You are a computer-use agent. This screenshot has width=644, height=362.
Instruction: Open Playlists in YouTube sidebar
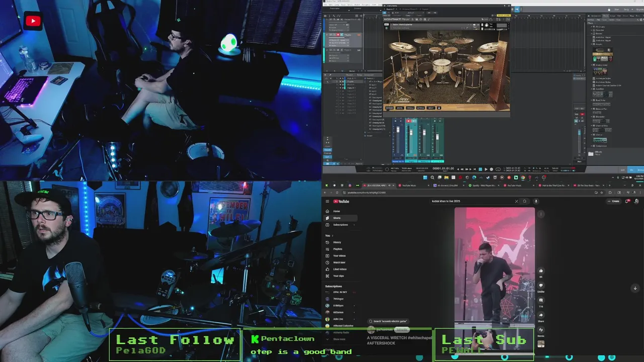click(338, 249)
